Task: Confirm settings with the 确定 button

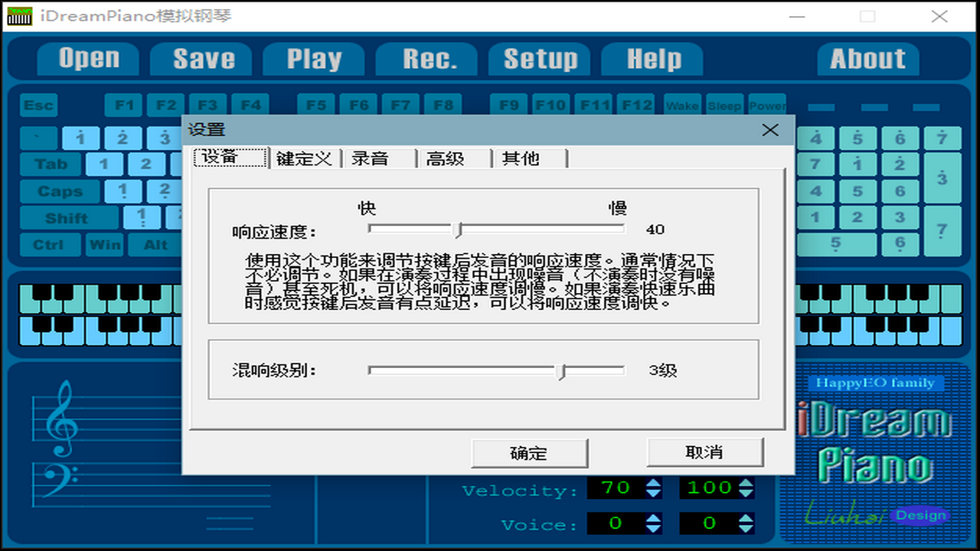Action: coord(530,452)
